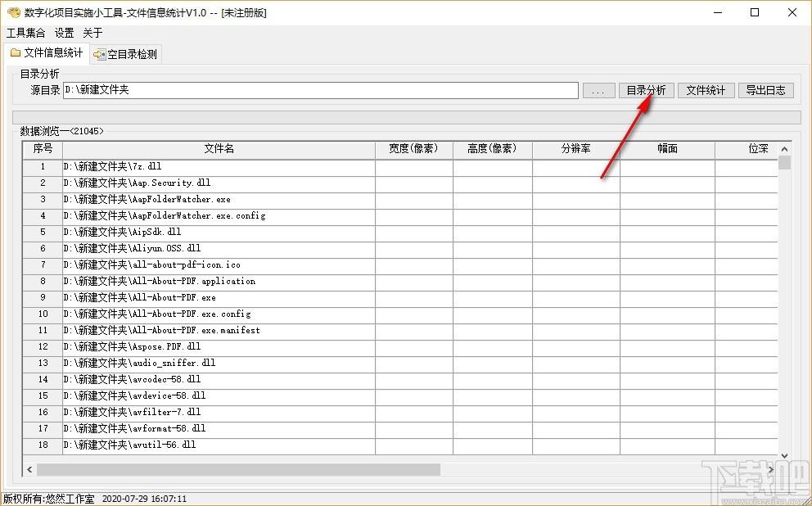Click the 幅面 column header

(x=667, y=149)
